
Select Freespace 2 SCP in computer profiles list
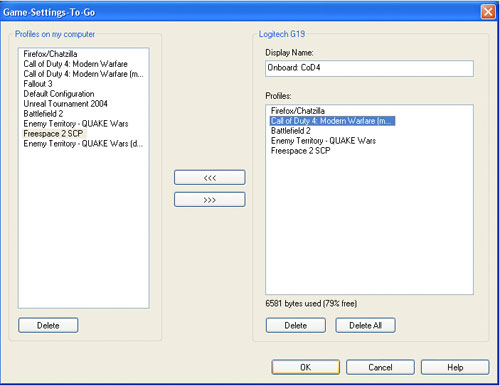(53, 134)
